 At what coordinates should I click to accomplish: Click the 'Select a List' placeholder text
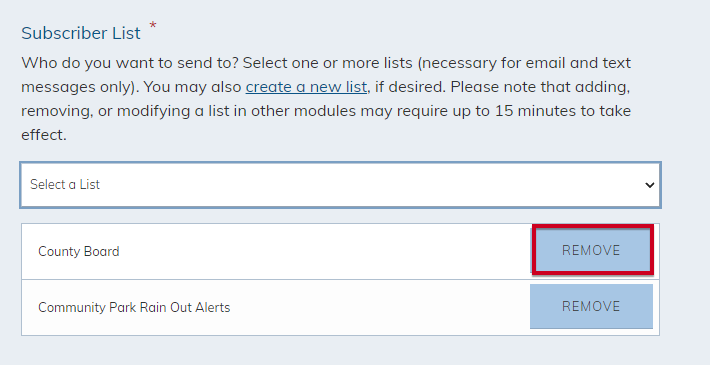(x=65, y=184)
